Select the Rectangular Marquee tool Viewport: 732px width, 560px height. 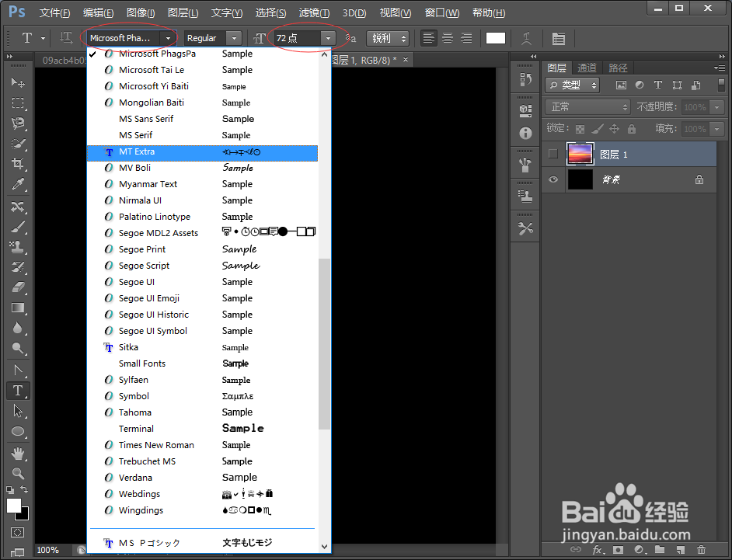18,103
